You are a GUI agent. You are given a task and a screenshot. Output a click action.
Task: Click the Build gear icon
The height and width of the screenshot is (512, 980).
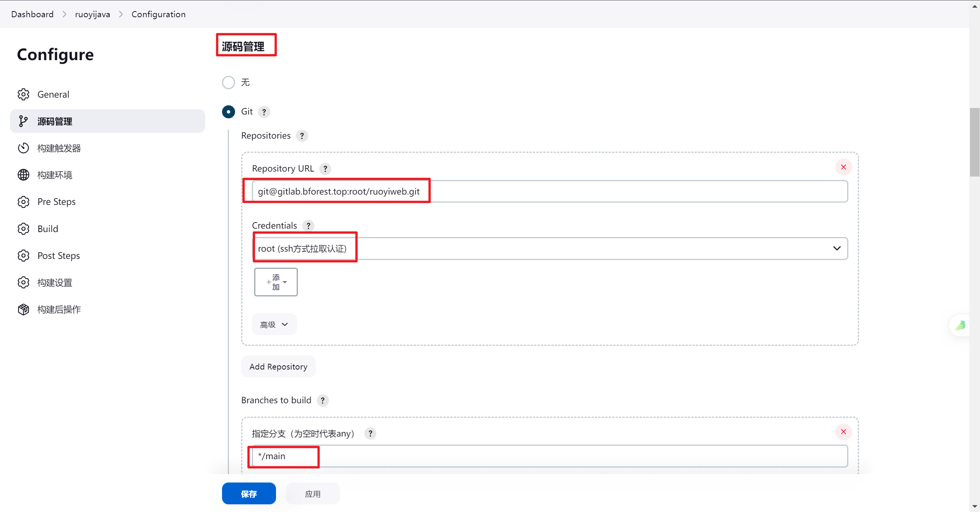(23, 229)
